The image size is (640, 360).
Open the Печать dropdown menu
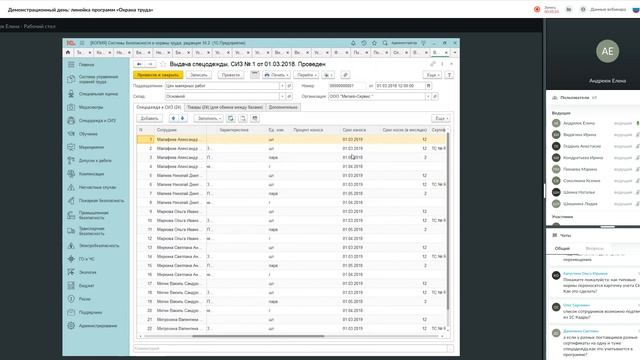tap(276, 75)
